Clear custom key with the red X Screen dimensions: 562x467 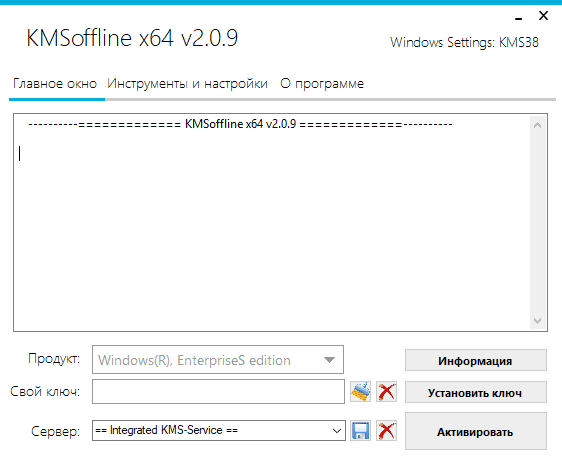point(386,391)
